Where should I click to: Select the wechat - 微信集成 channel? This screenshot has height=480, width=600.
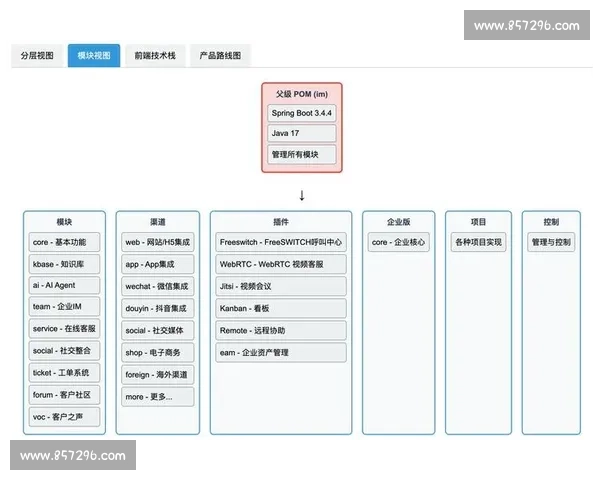(x=157, y=286)
